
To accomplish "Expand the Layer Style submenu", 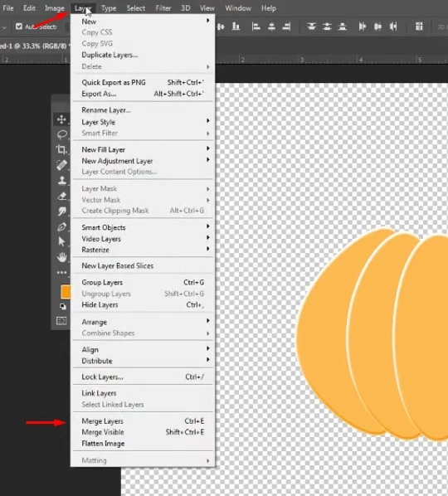I will pyautogui.click(x=144, y=122).
